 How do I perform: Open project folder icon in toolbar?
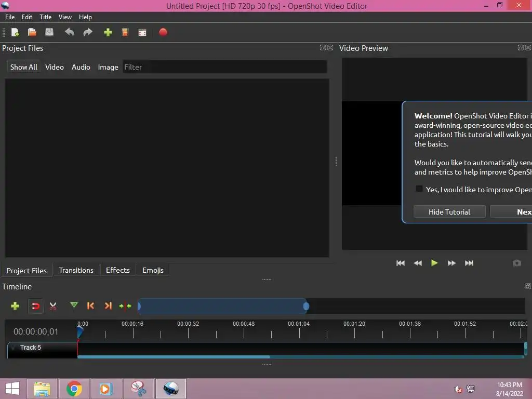[x=32, y=32]
